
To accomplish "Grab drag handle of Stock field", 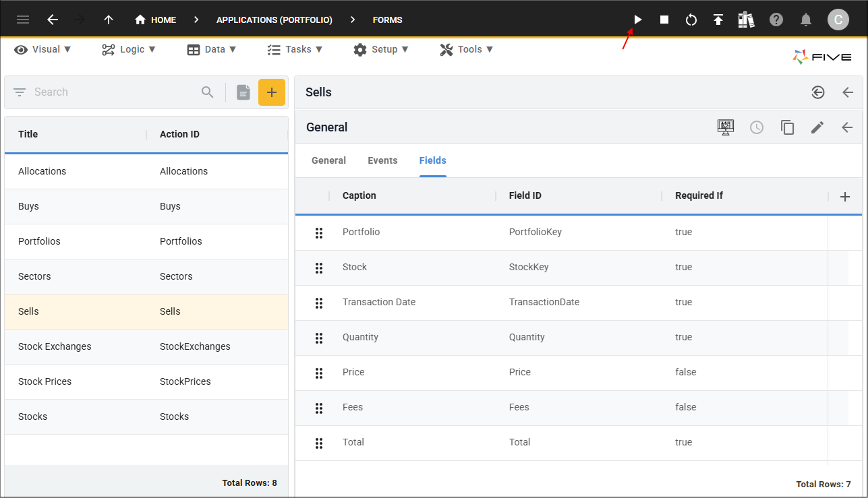I will coord(319,268).
